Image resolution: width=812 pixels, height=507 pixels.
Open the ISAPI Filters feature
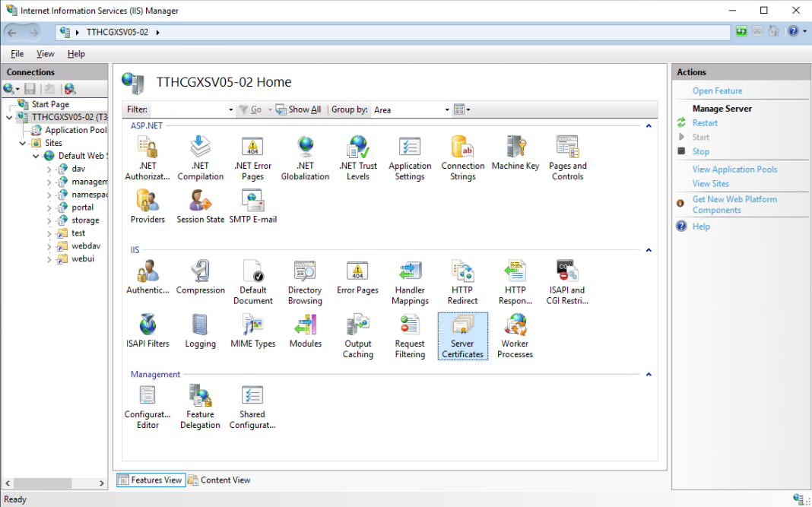pos(147,331)
